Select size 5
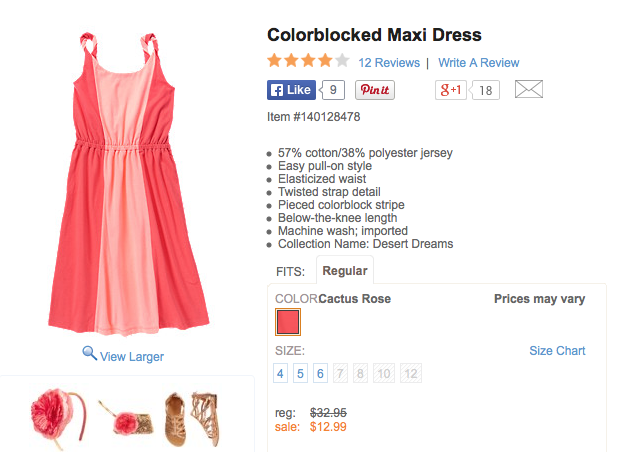622x452 pixels. point(300,374)
